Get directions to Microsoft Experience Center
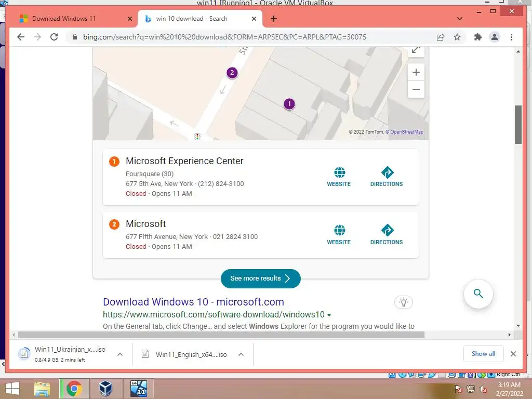 click(387, 177)
